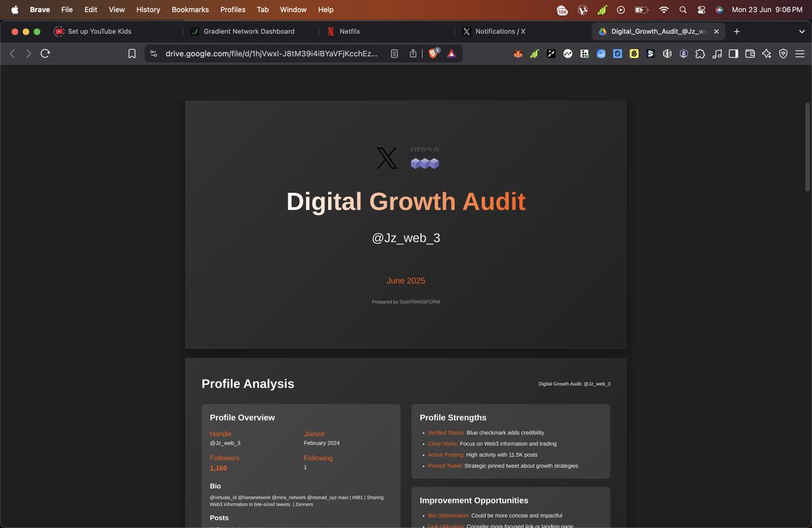Open the MetaMask fox extension
The width and height of the screenshot is (812, 528).
pos(518,53)
